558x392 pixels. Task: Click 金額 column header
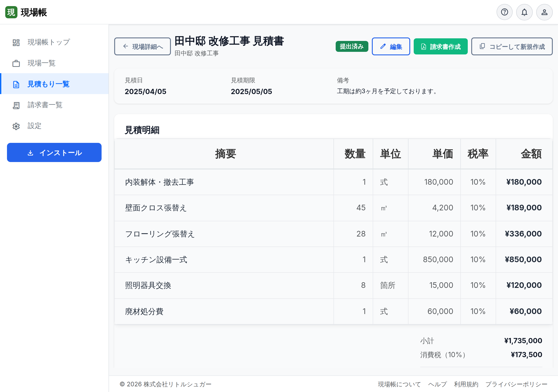point(524,154)
